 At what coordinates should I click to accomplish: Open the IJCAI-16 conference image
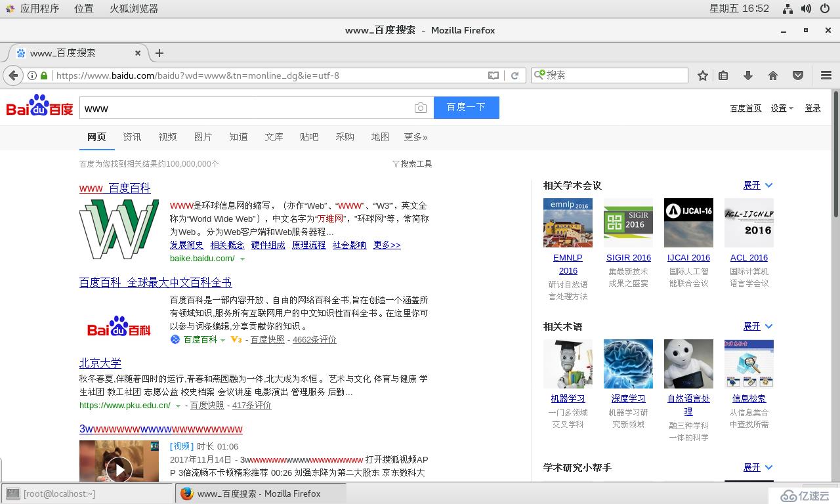point(688,223)
